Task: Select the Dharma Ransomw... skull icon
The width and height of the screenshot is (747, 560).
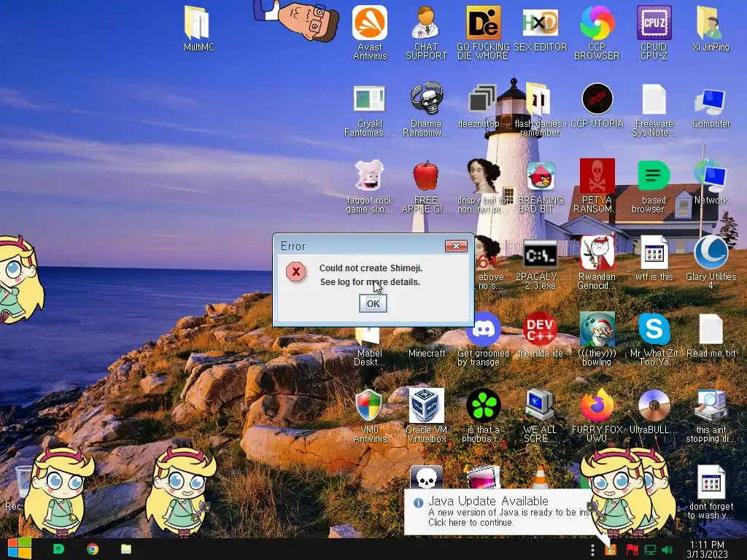Action: pos(426,109)
